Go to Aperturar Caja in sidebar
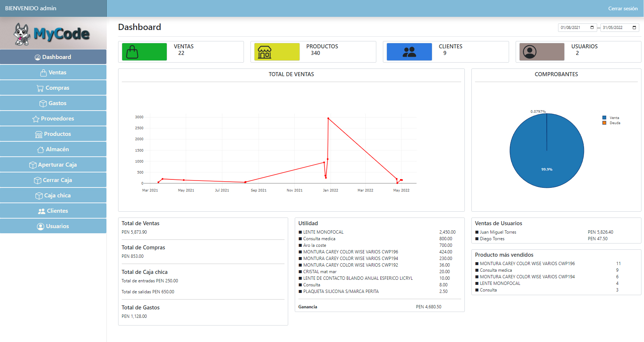 click(53, 165)
